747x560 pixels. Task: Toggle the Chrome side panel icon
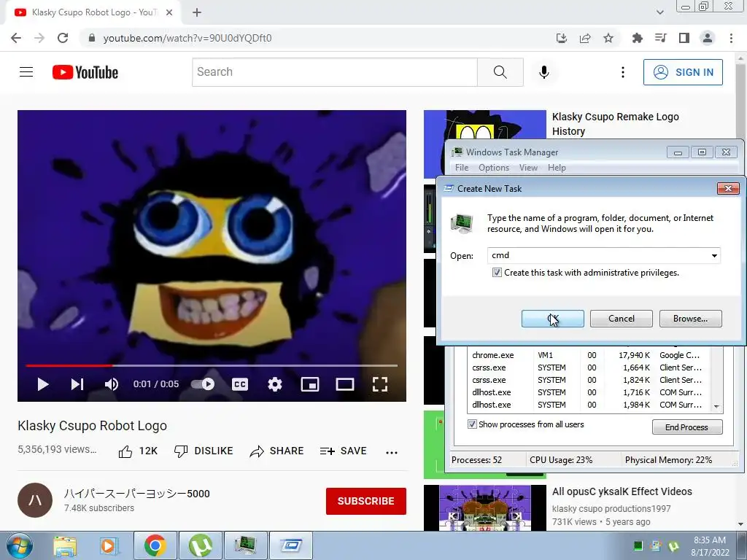(x=684, y=38)
